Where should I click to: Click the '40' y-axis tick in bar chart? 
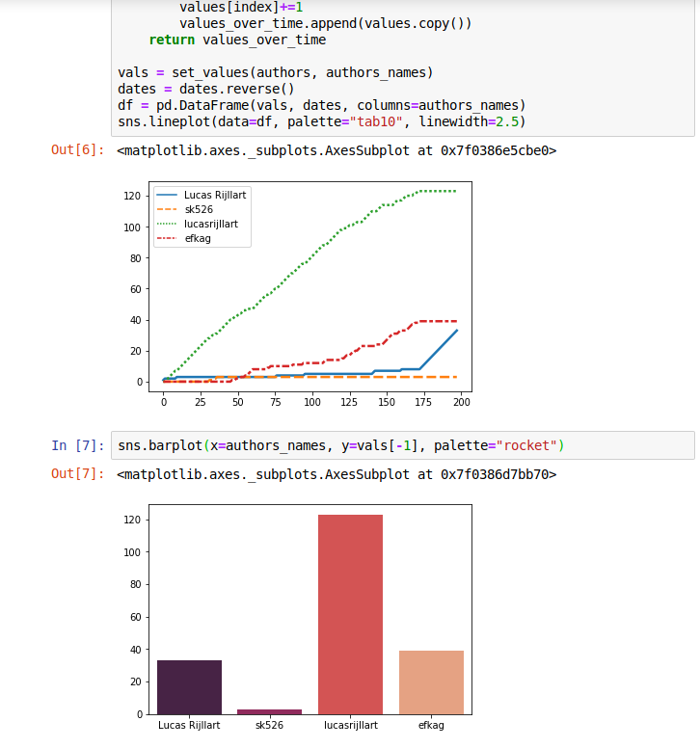point(136,650)
